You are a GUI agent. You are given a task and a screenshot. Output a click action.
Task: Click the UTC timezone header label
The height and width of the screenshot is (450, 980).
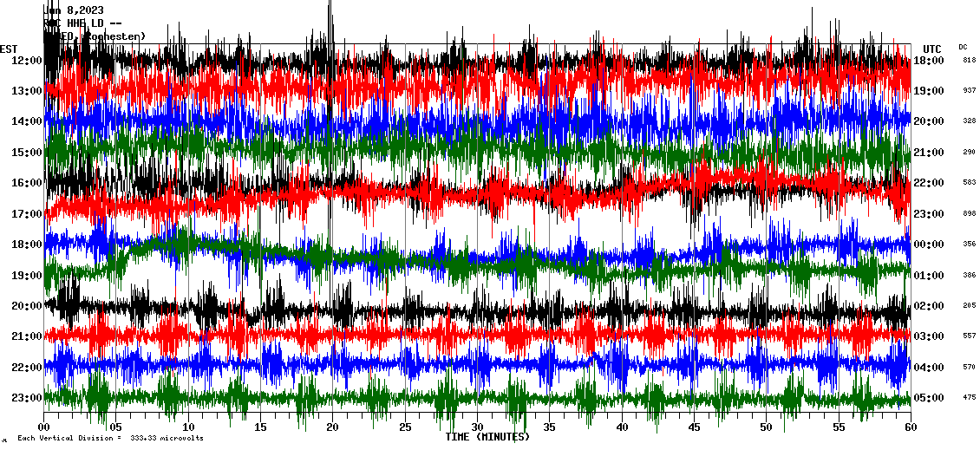coord(931,49)
